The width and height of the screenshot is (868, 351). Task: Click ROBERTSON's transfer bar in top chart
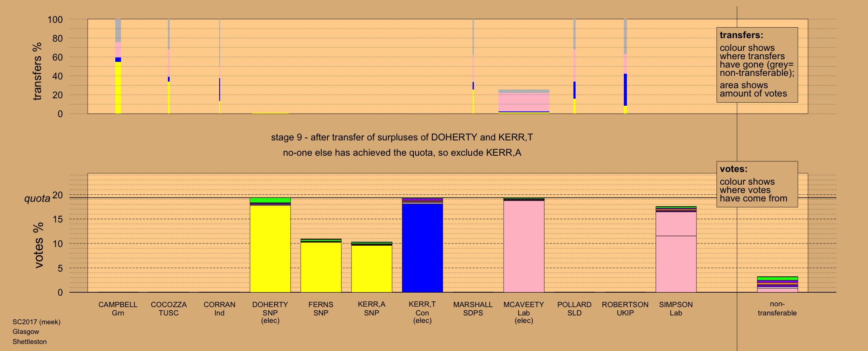625,67
